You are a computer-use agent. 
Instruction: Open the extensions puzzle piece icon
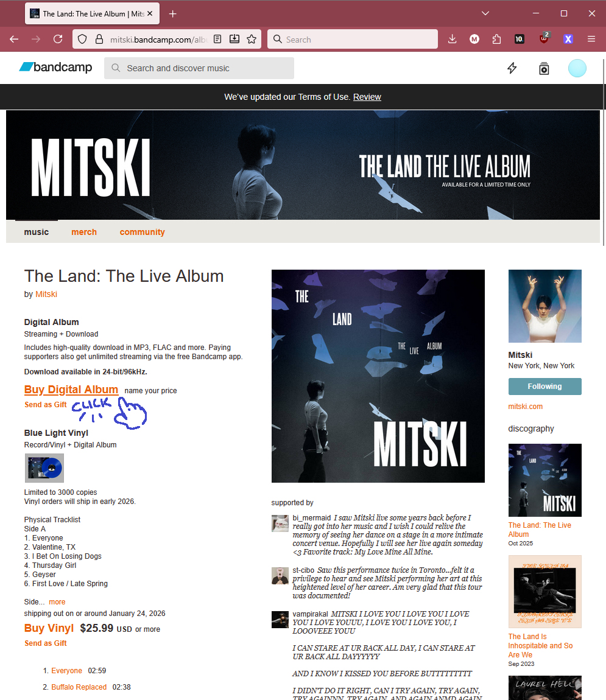pos(496,40)
